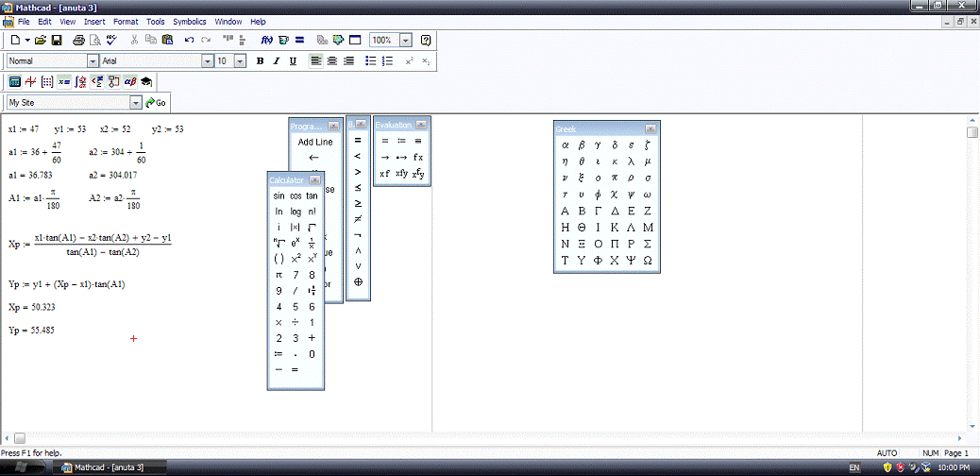
Task: Click the Go button
Action: click(x=156, y=102)
